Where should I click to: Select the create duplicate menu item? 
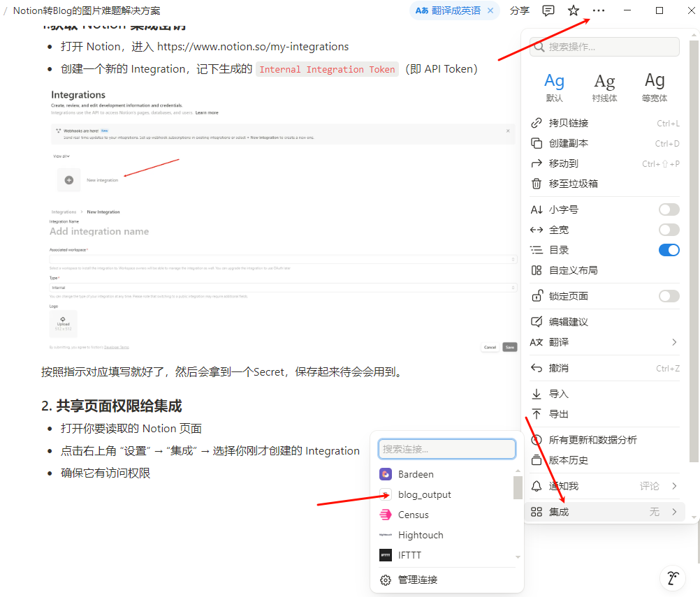point(604,143)
